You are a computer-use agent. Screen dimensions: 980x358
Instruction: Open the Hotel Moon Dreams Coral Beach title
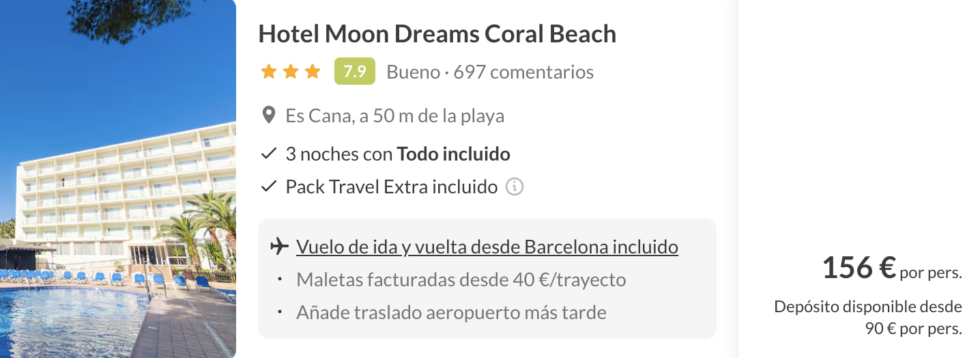point(437,34)
